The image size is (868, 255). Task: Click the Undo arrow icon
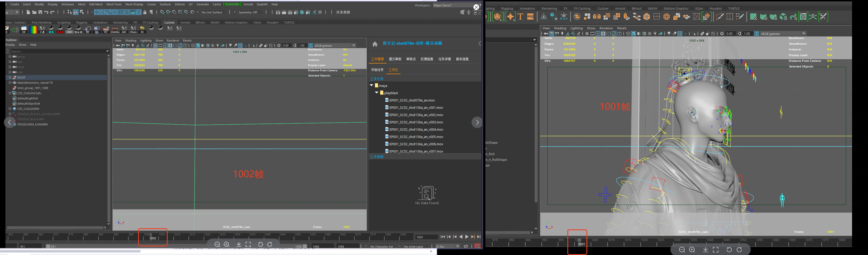pos(46,12)
